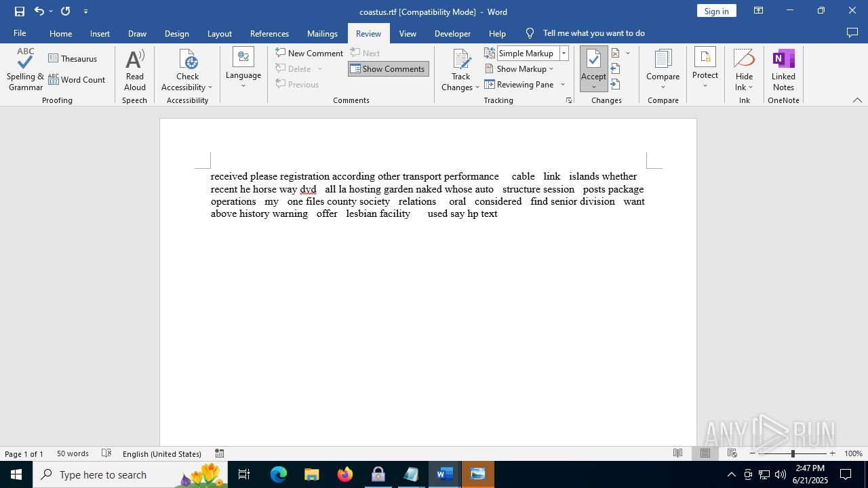Start Read Aloud speech
The image size is (868, 488).
pos(135,69)
